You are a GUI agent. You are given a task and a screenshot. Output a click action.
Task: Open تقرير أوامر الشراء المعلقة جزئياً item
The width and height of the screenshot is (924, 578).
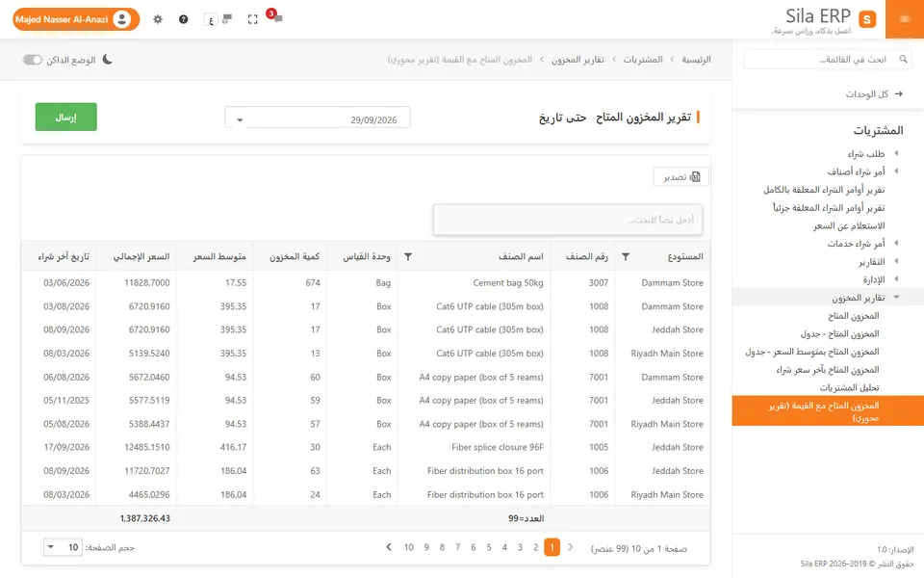coord(829,208)
